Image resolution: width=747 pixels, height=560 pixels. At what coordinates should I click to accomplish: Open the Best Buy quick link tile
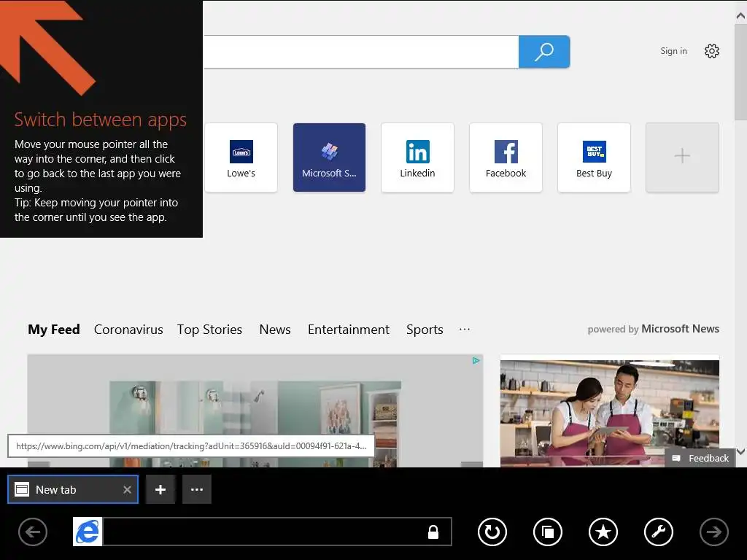tap(594, 157)
